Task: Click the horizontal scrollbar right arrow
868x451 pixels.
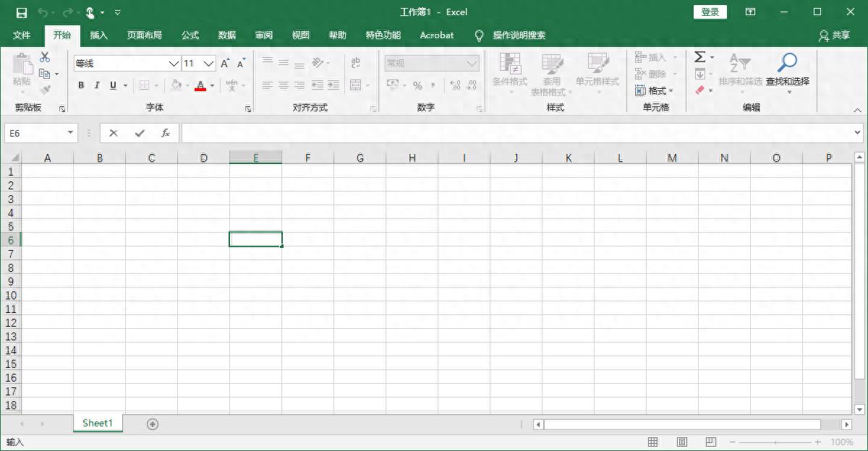Action: pyautogui.click(x=847, y=424)
